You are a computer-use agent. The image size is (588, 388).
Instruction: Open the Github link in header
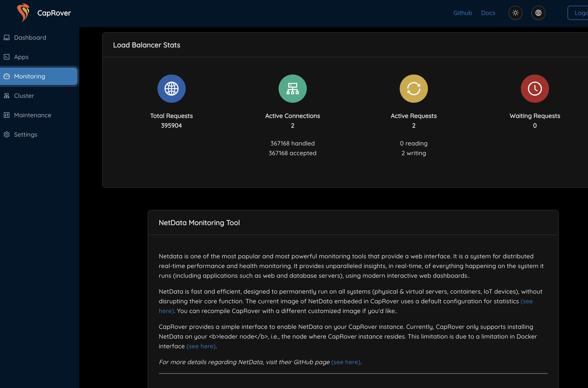click(x=462, y=13)
